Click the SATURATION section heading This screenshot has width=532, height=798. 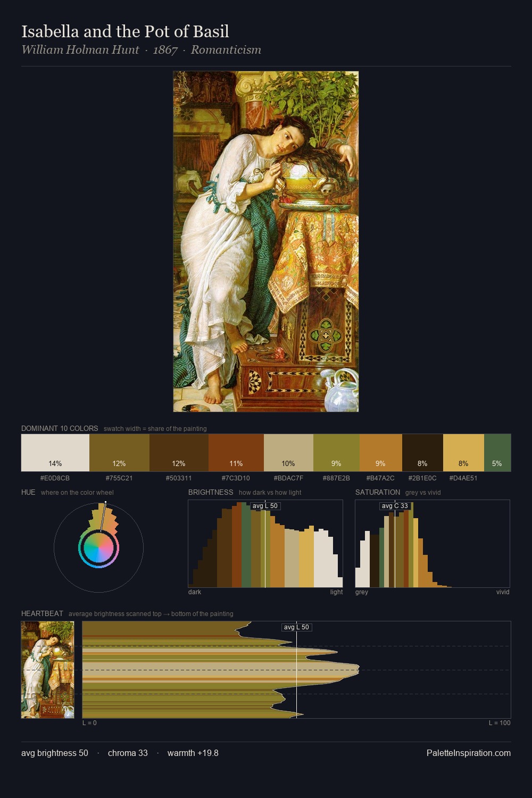(378, 492)
